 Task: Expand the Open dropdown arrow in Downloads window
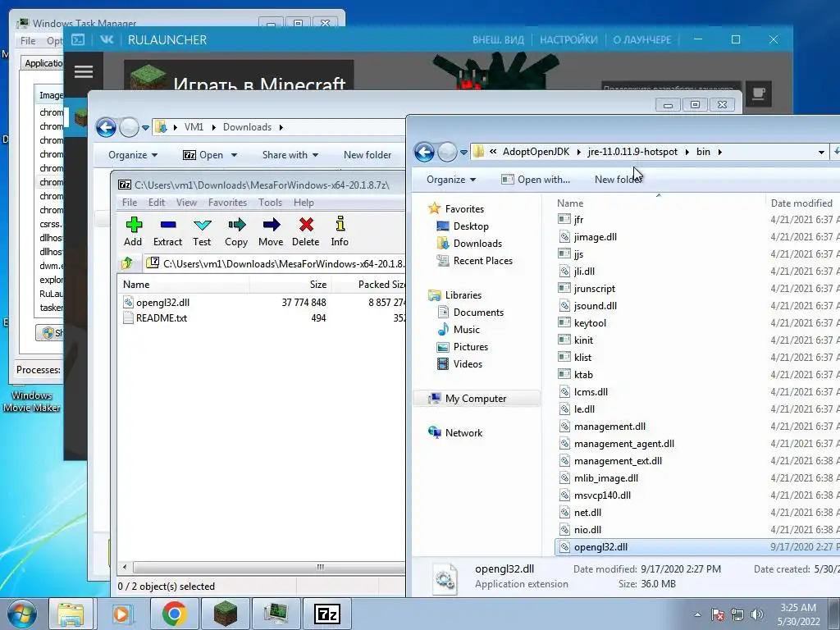(x=234, y=155)
